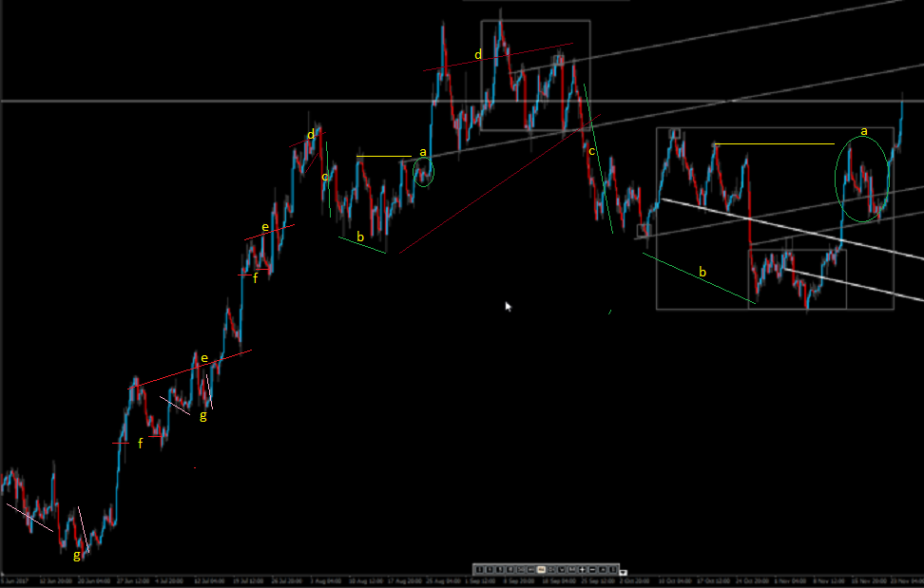Click the '25 Aug 04:00' time axis label
The height and width of the screenshot is (588, 924).
(x=443, y=581)
